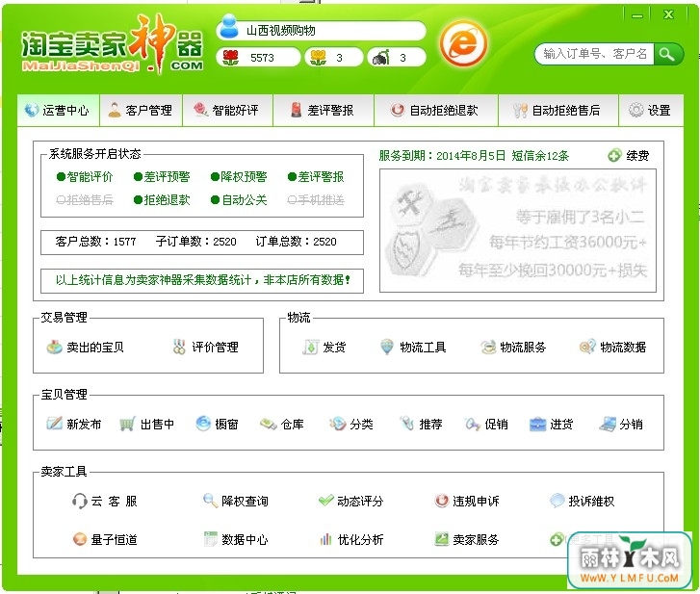Open 评价管理 review management

205,347
